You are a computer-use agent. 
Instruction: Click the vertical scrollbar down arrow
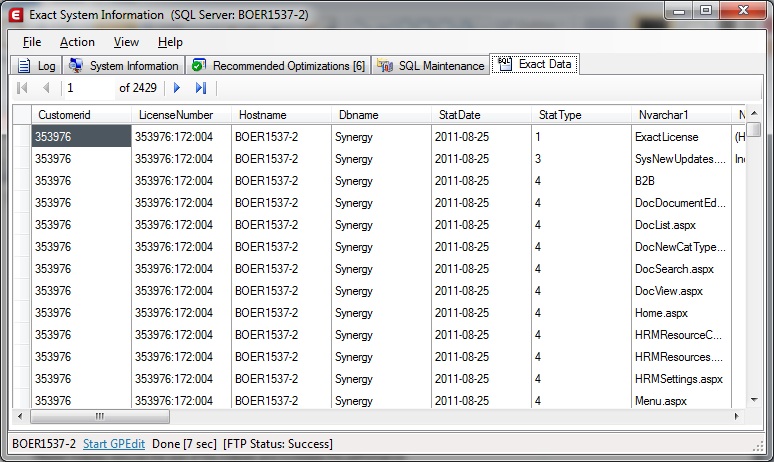754,400
